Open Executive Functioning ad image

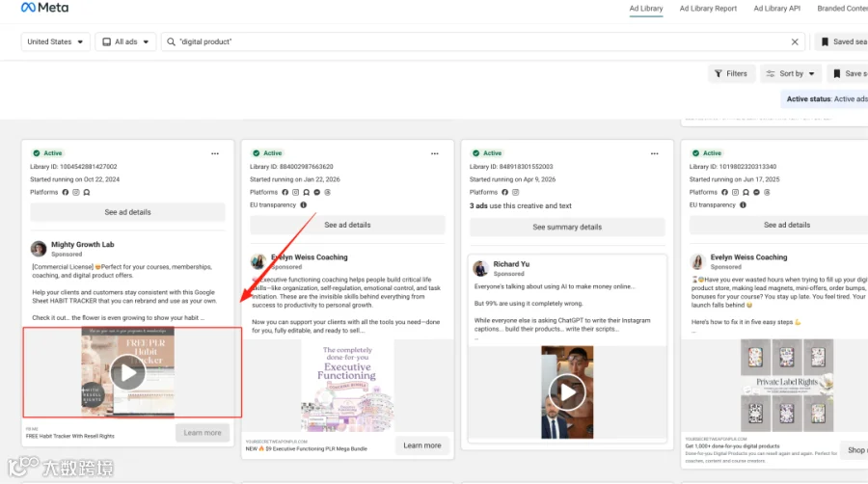click(347, 386)
